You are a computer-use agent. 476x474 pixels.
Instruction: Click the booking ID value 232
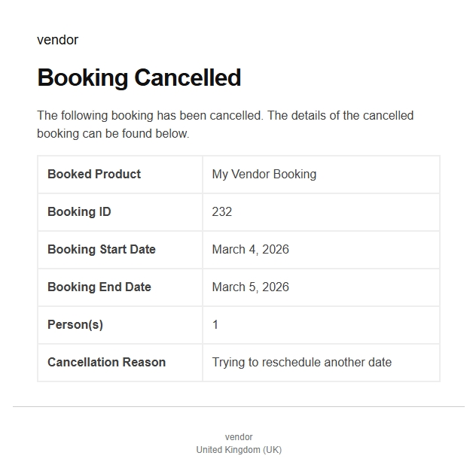(x=221, y=211)
